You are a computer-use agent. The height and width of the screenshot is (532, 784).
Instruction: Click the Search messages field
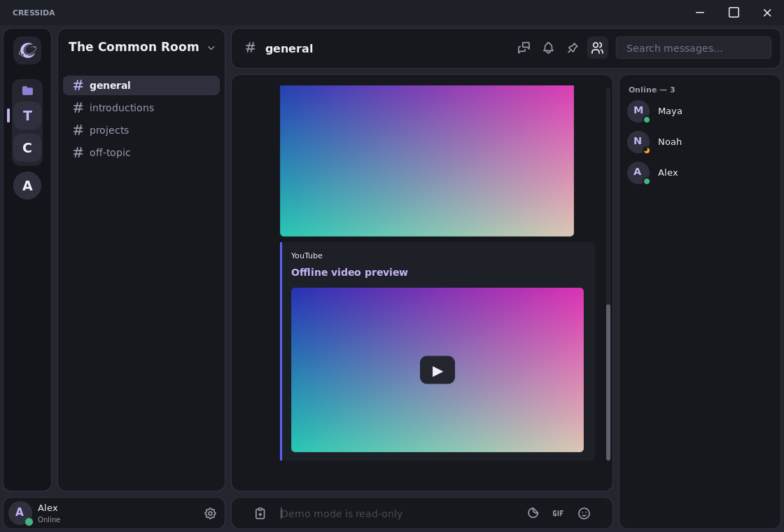(694, 48)
